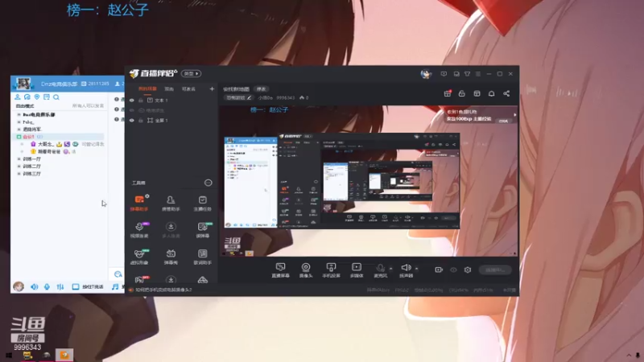Show hidden system tray icons chevron
The width and height of the screenshot is (644, 362).
click(x=629, y=355)
